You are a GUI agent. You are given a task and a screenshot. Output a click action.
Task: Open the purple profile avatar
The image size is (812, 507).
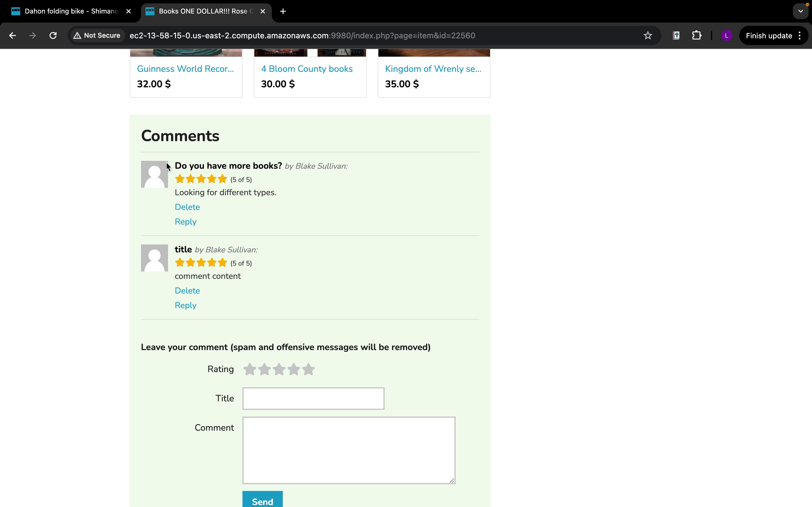tap(727, 35)
